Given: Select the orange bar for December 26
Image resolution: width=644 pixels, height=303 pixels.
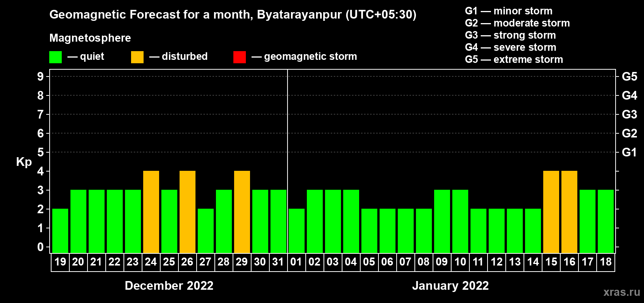Looking at the screenshot, I should click(x=188, y=212).
